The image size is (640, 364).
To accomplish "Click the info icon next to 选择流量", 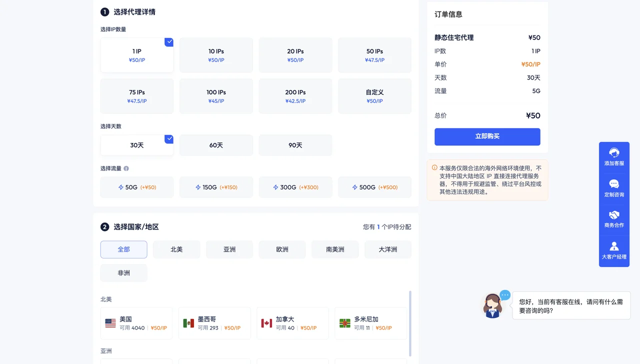I will pos(126,168).
